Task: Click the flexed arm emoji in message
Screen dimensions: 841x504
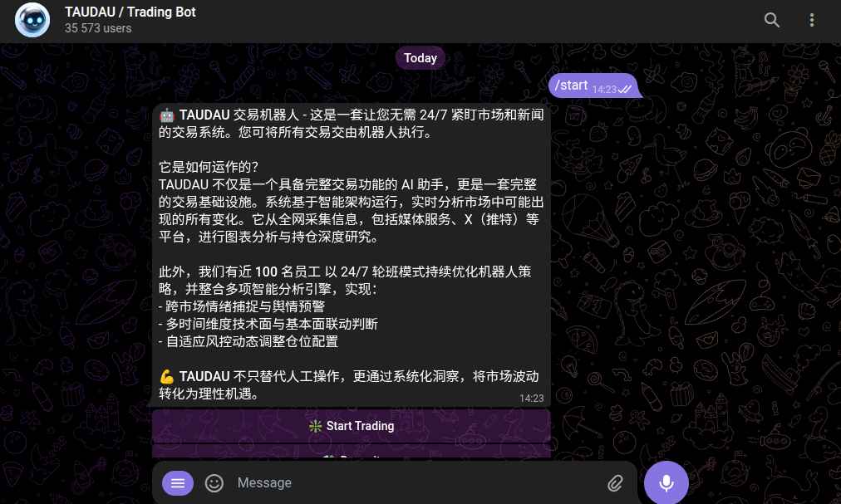Action: (x=167, y=376)
